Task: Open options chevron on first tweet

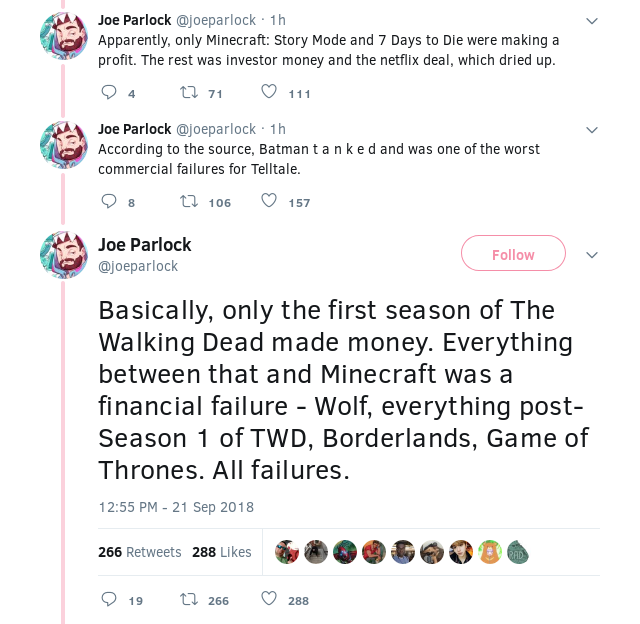Action: tap(591, 21)
